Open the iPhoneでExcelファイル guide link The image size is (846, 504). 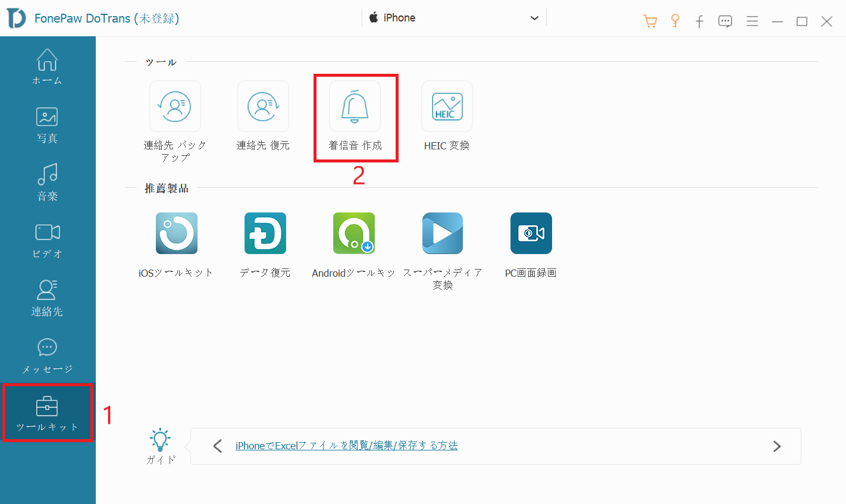pos(347,446)
